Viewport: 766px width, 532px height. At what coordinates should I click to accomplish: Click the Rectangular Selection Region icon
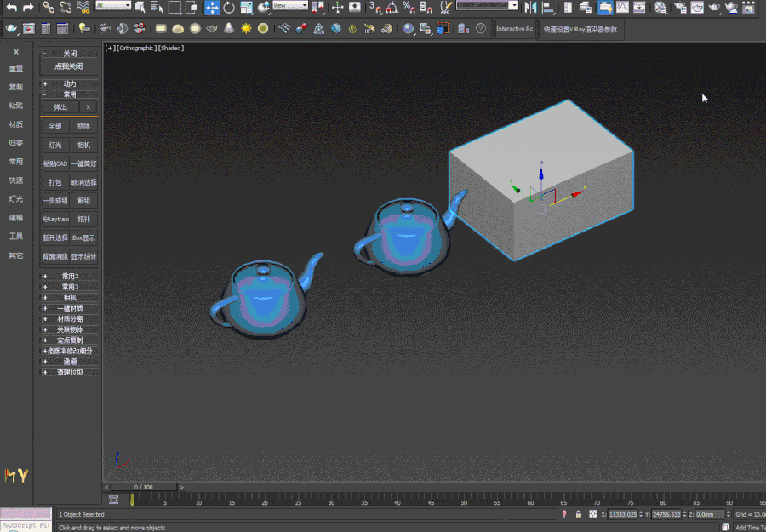(x=174, y=7)
